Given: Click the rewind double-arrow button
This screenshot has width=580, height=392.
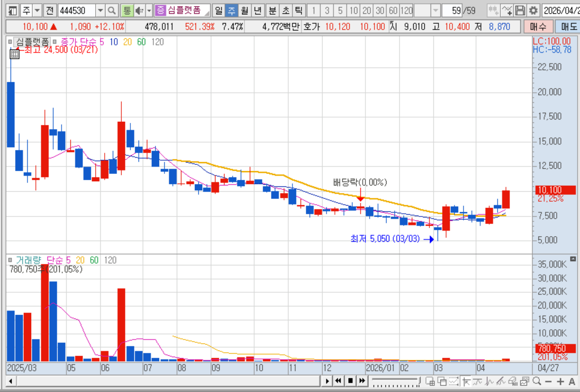Looking at the screenshot, I should click(338, 381).
